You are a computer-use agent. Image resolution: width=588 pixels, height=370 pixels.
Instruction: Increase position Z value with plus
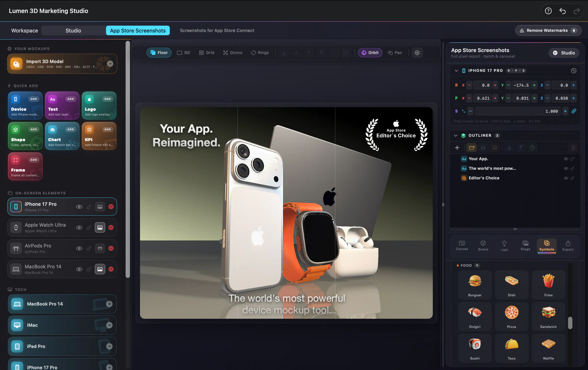(574, 98)
